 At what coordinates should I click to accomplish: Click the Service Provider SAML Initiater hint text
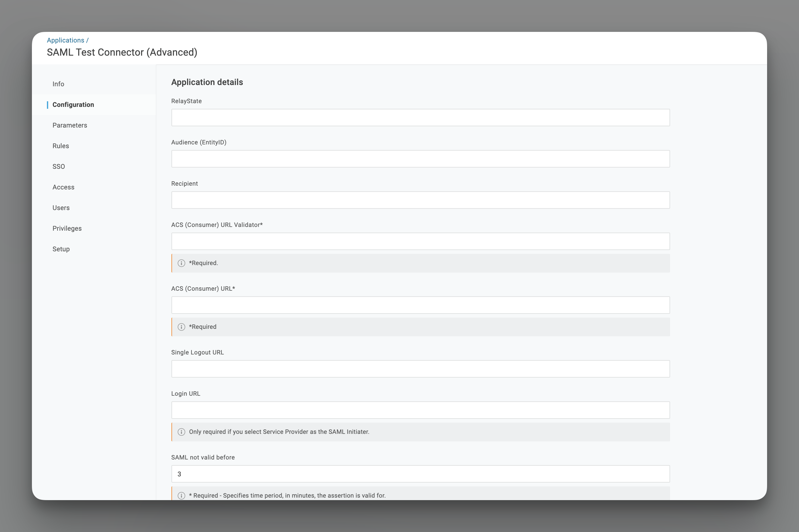pos(279,432)
